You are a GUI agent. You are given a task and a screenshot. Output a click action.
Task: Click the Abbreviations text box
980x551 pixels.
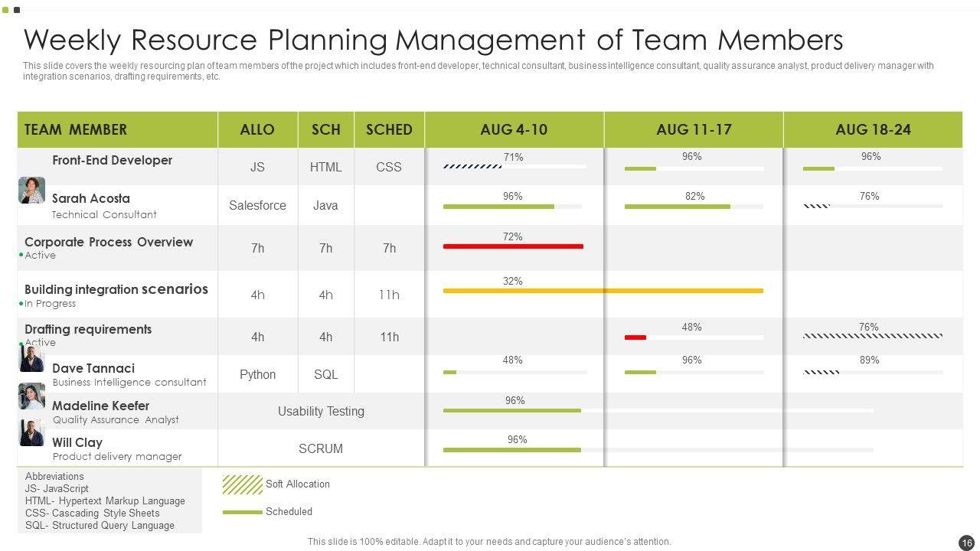tap(109, 500)
